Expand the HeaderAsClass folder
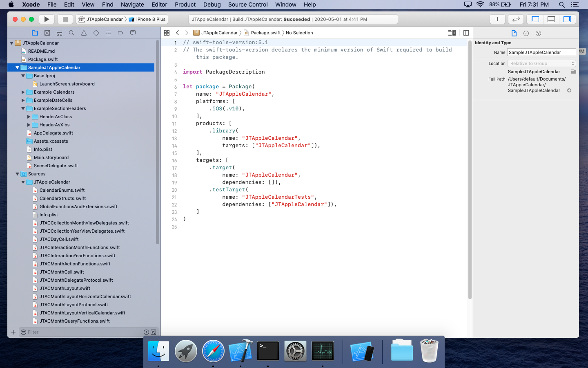The height and width of the screenshot is (368, 588). click(29, 117)
